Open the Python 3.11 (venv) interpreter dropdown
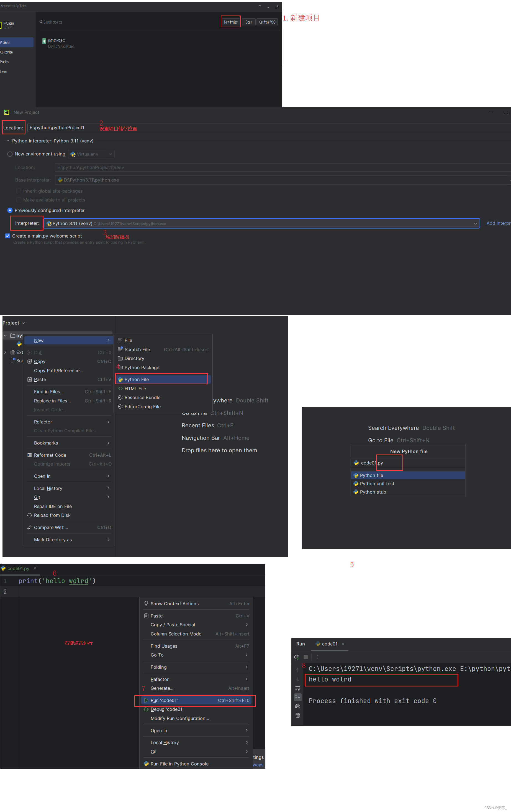 click(261, 223)
